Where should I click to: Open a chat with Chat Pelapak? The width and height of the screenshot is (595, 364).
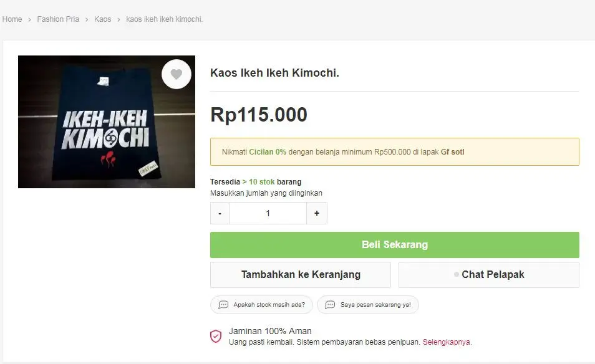(x=488, y=274)
